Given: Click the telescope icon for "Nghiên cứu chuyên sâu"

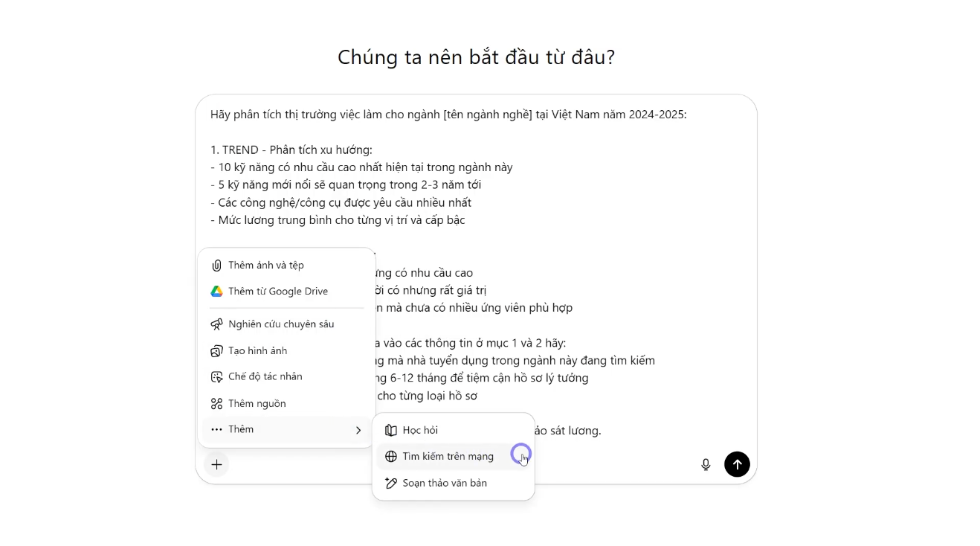Looking at the screenshot, I should (216, 324).
